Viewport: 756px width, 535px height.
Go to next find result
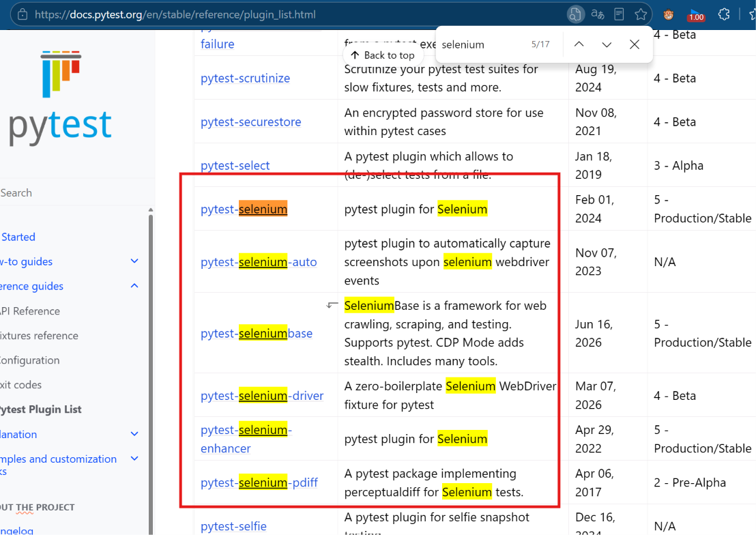pos(607,44)
